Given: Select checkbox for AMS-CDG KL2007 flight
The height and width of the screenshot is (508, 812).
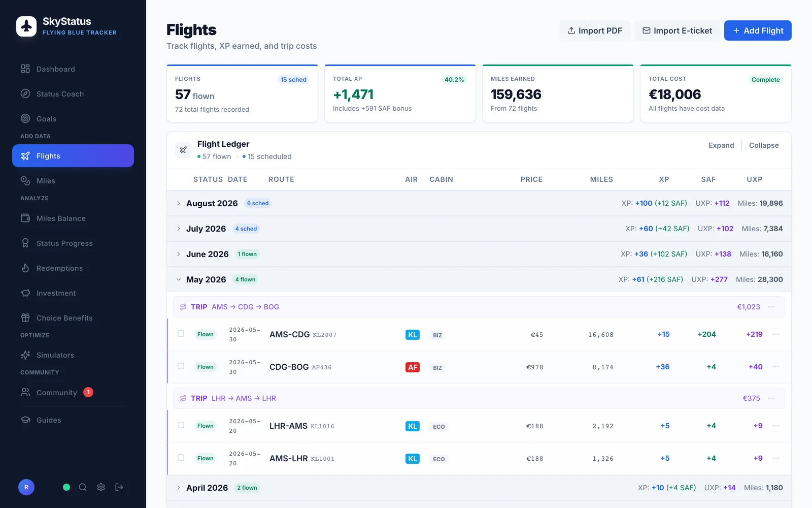Looking at the screenshot, I should [181, 334].
